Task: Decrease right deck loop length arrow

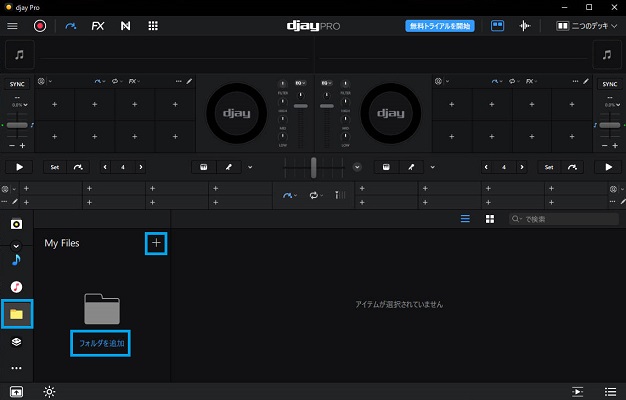Action: click(x=486, y=167)
